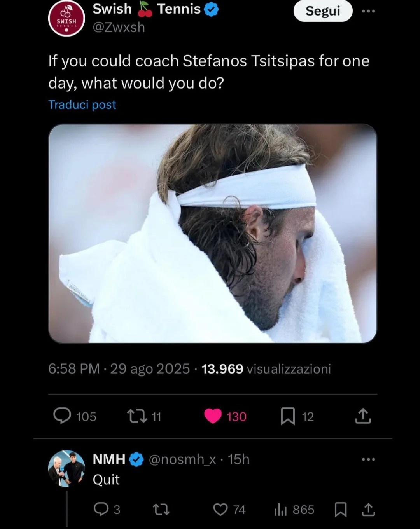Image resolution: width=420 pixels, height=529 pixels.
Task: Bookmark NMH's reply
Action: [x=341, y=509]
